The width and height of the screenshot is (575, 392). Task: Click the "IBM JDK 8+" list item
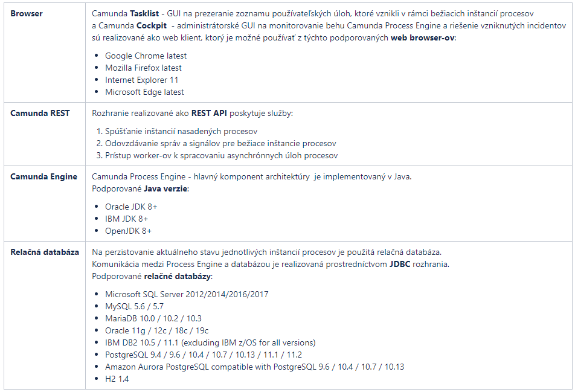click(126, 219)
